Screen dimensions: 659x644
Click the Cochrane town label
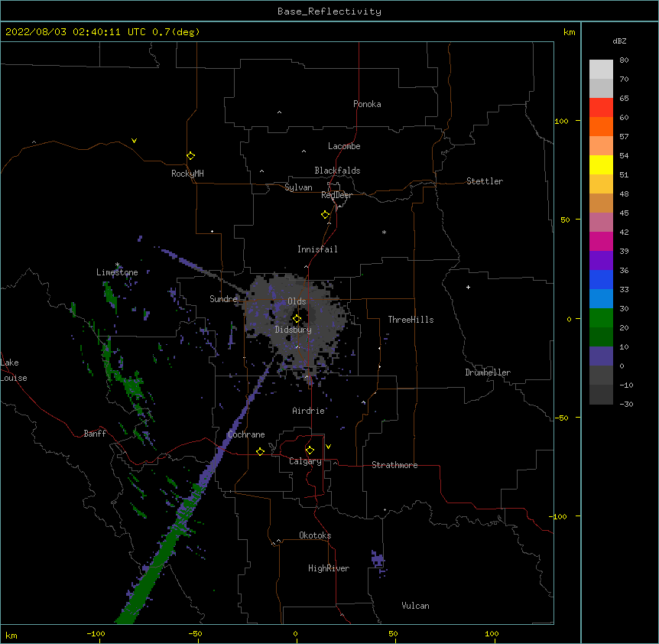(x=246, y=434)
